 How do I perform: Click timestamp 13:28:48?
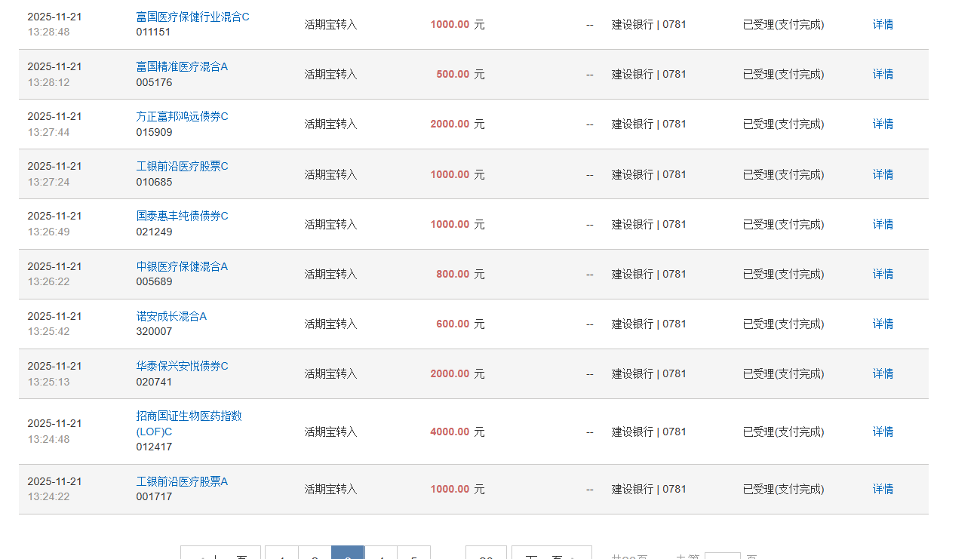pyautogui.click(x=48, y=32)
